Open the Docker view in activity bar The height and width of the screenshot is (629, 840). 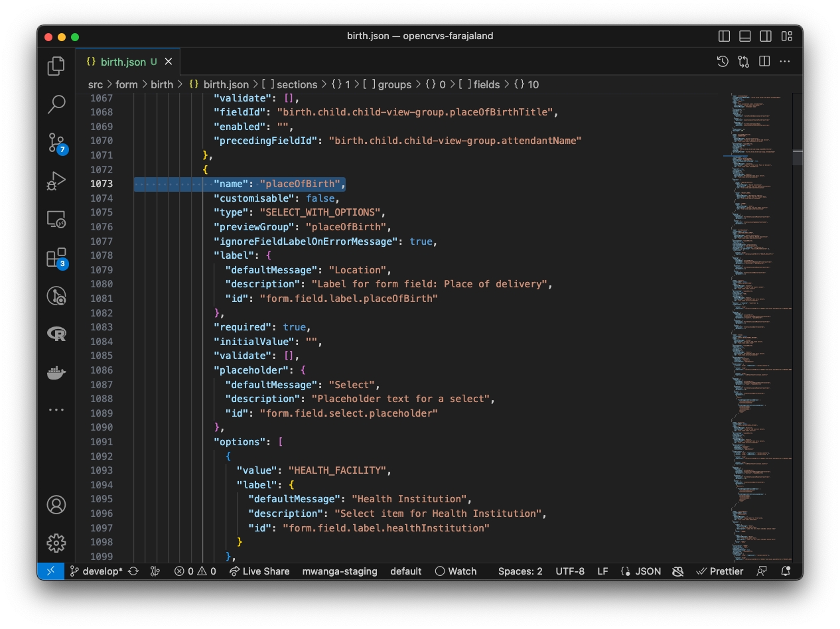(56, 372)
